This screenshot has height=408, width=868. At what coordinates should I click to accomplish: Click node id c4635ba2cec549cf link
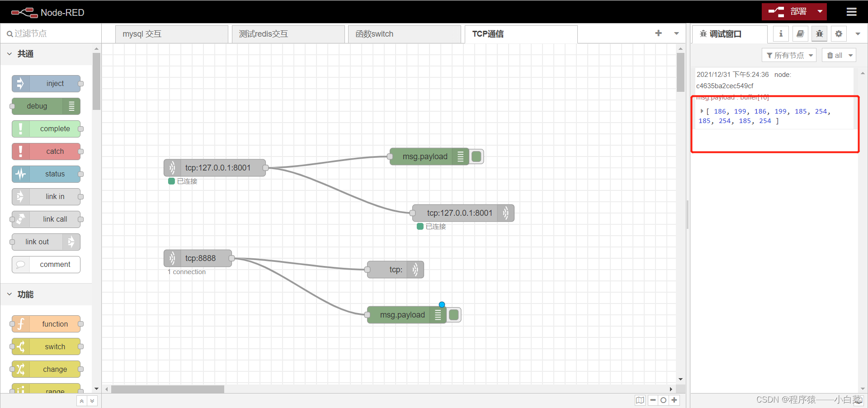point(725,86)
